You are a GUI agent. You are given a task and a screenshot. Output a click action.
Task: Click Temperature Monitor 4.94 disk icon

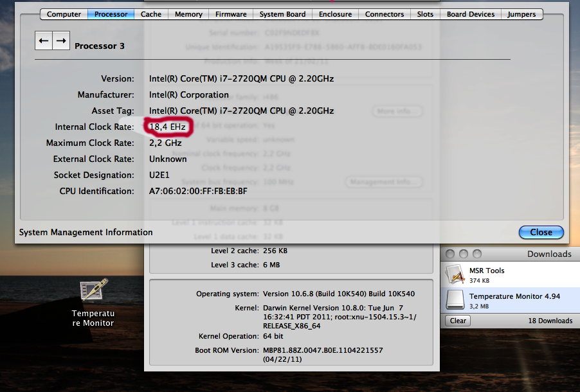[455, 299]
